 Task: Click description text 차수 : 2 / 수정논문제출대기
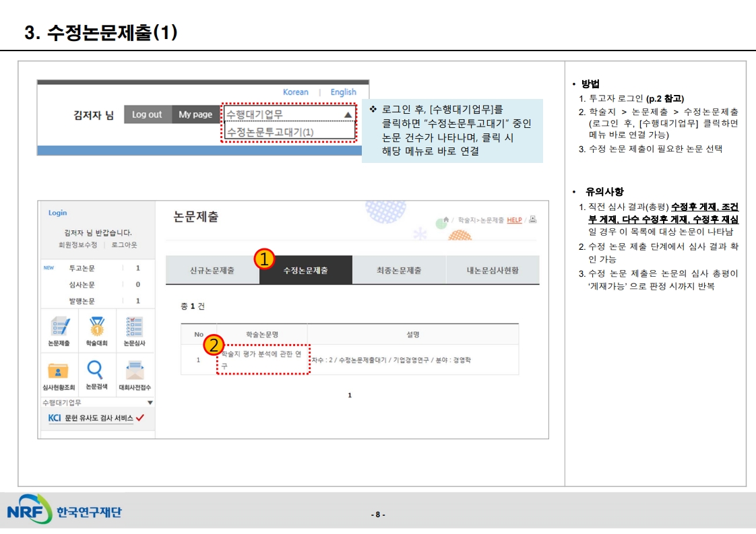349,360
